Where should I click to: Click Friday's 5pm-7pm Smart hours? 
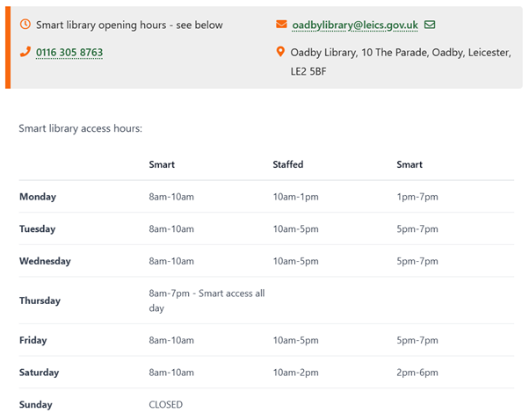(417, 340)
